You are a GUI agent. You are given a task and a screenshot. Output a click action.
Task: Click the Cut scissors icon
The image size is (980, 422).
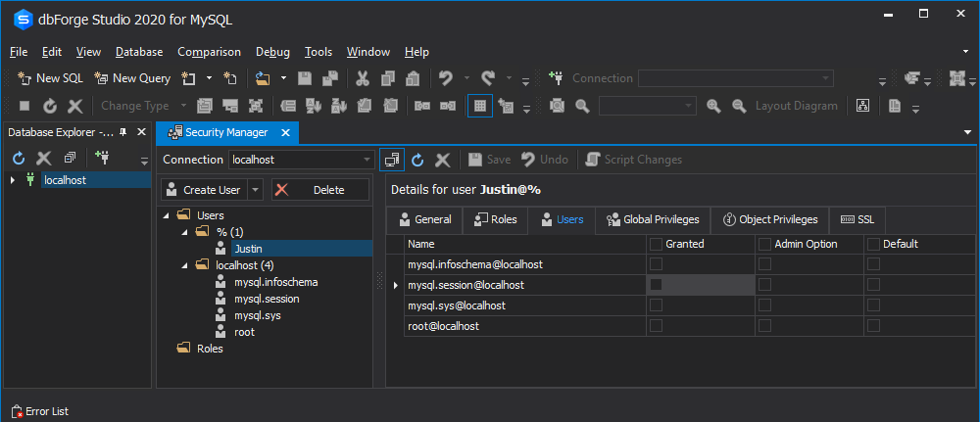click(x=363, y=78)
